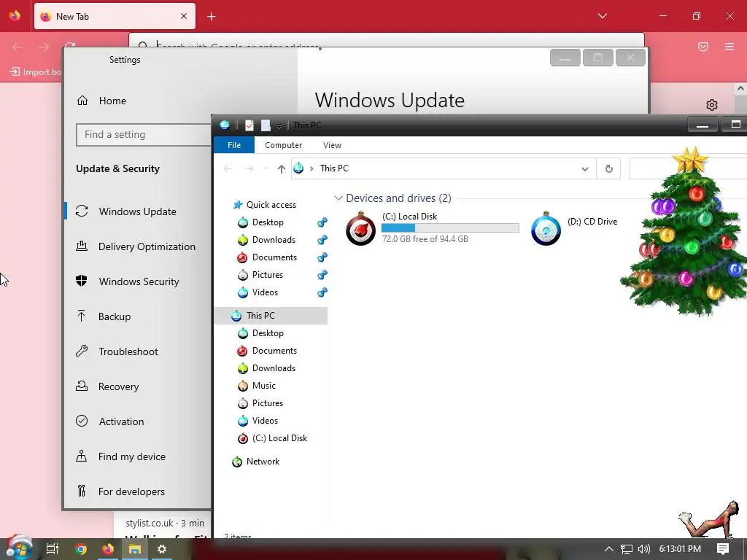Click Properties icon in quick access toolbar

click(249, 125)
